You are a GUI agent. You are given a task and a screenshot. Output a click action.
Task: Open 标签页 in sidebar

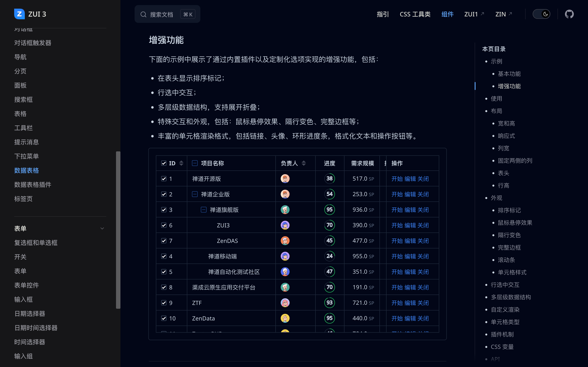[x=23, y=199]
